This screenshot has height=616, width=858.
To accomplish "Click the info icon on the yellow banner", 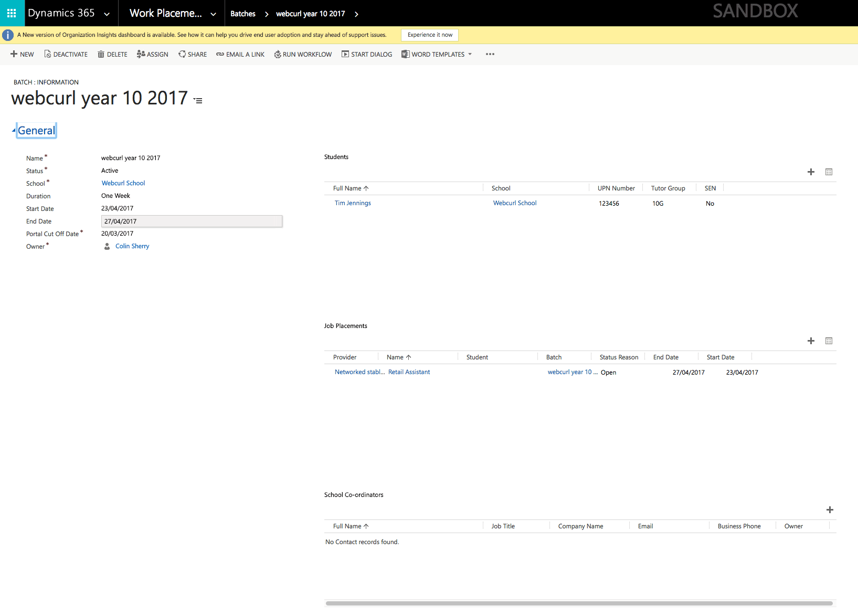I will (8, 35).
